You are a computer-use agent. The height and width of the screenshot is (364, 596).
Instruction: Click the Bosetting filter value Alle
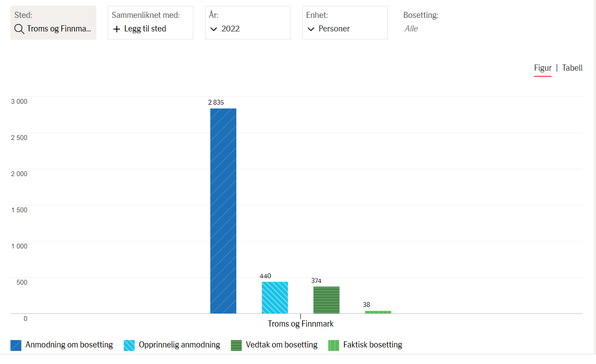click(x=411, y=29)
